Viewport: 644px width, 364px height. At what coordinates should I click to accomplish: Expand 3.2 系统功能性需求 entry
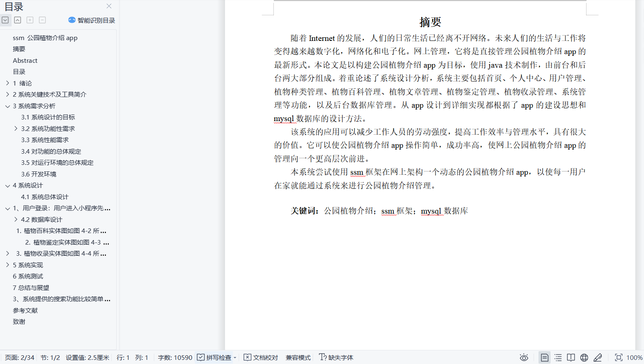click(x=16, y=128)
